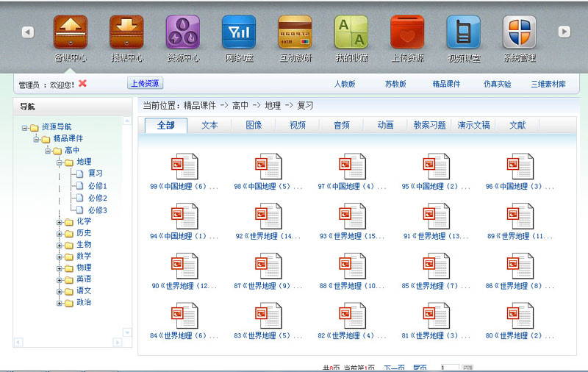Open the 视频课堂 icon

point(464,32)
